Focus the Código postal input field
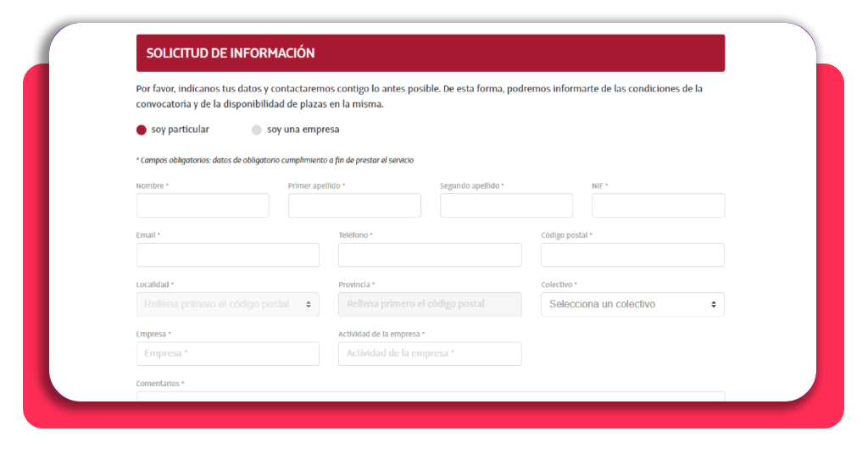The height and width of the screenshot is (454, 868). 632,255
